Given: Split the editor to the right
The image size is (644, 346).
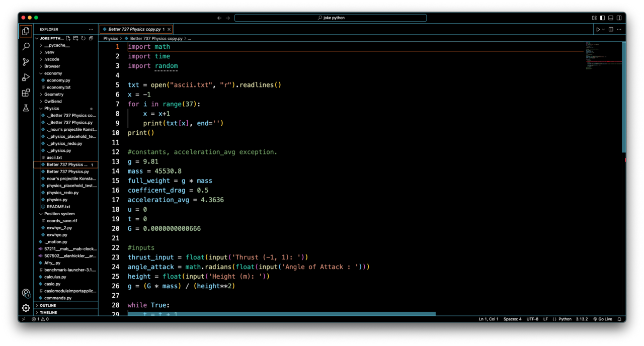Looking at the screenshot, I should coord(611,29).
